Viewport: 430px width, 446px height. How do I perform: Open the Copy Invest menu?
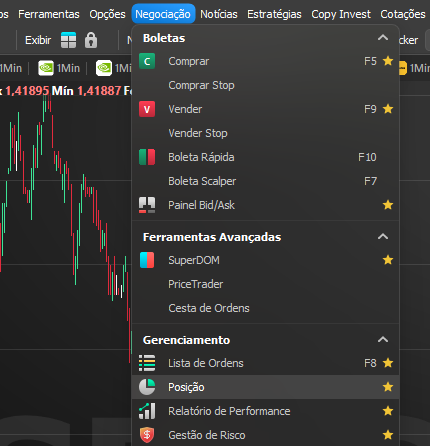pyautogui.click(x=341, y=14)
